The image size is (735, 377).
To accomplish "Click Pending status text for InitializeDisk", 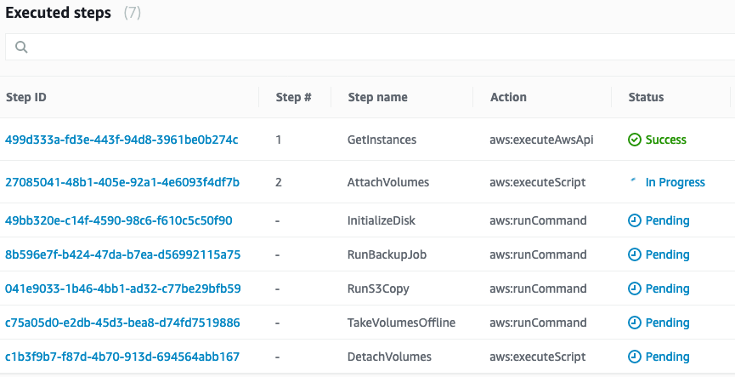I will click(668, 221).
